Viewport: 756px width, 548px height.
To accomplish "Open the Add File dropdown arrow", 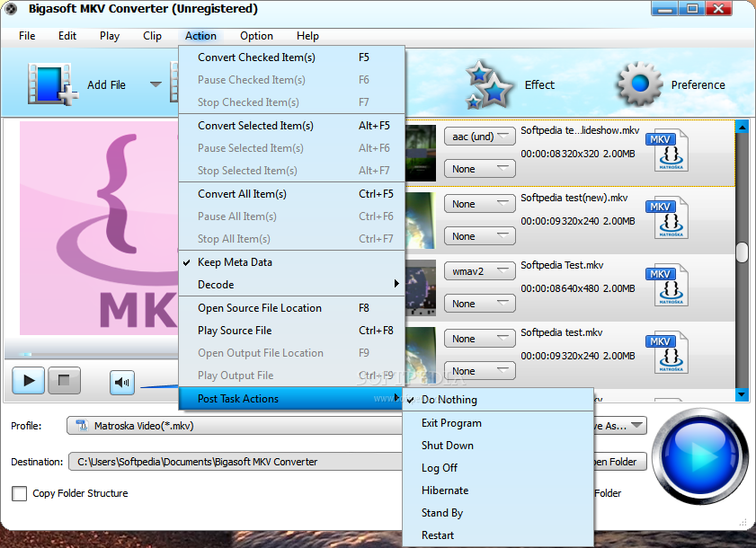I will pyautogui.click(x=156, y=84).
